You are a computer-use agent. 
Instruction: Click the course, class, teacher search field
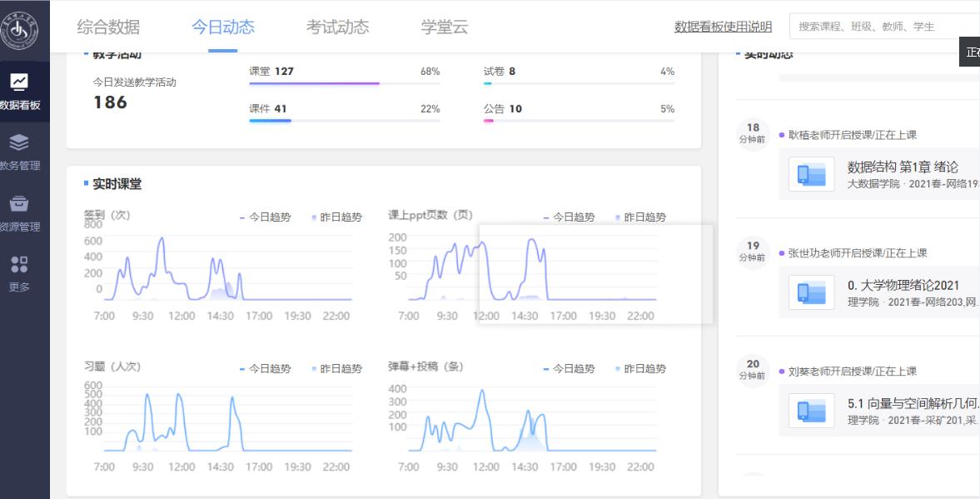click(883, 27)
